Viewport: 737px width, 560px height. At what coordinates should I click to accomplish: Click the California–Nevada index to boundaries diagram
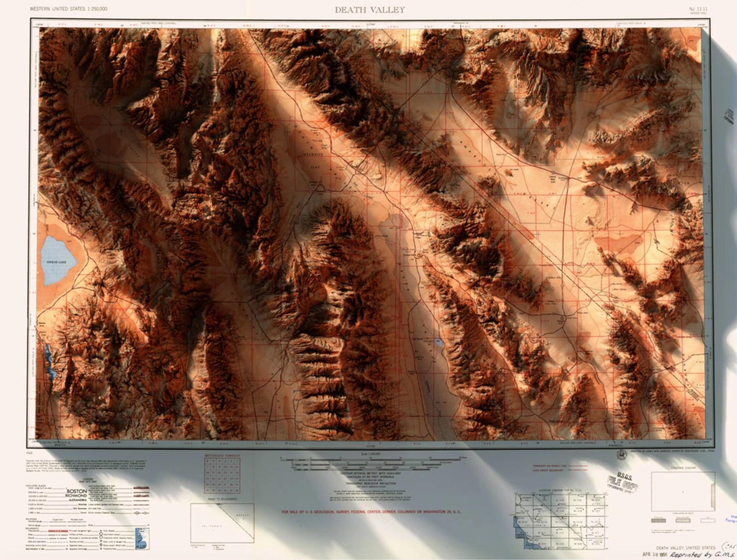click(222, 523)
